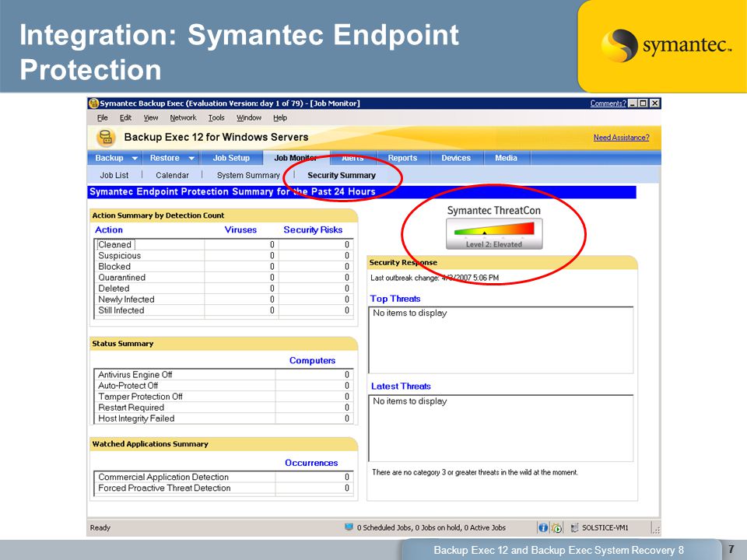Select the Forced Proactive Threat Detection row
Image resolution: width=747 pixels, height=560 pixels.
[x=223, y=488]
